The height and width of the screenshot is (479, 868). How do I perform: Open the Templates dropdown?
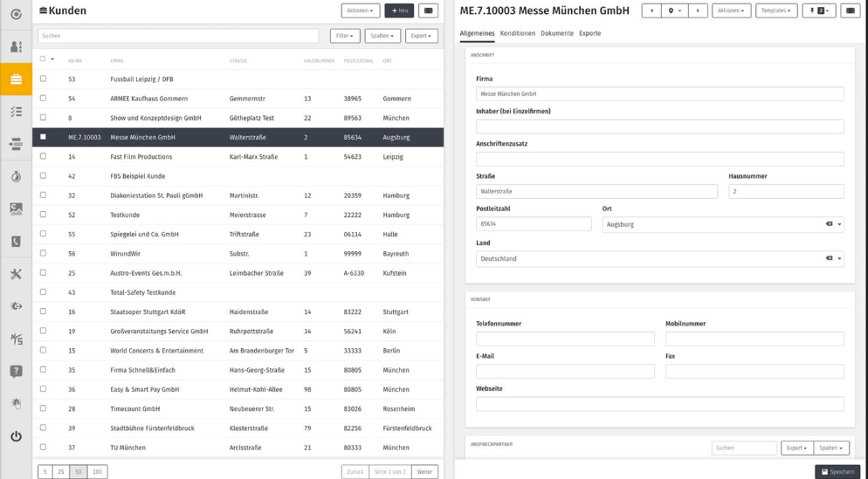pyautogui.click(x=776, y=10)
